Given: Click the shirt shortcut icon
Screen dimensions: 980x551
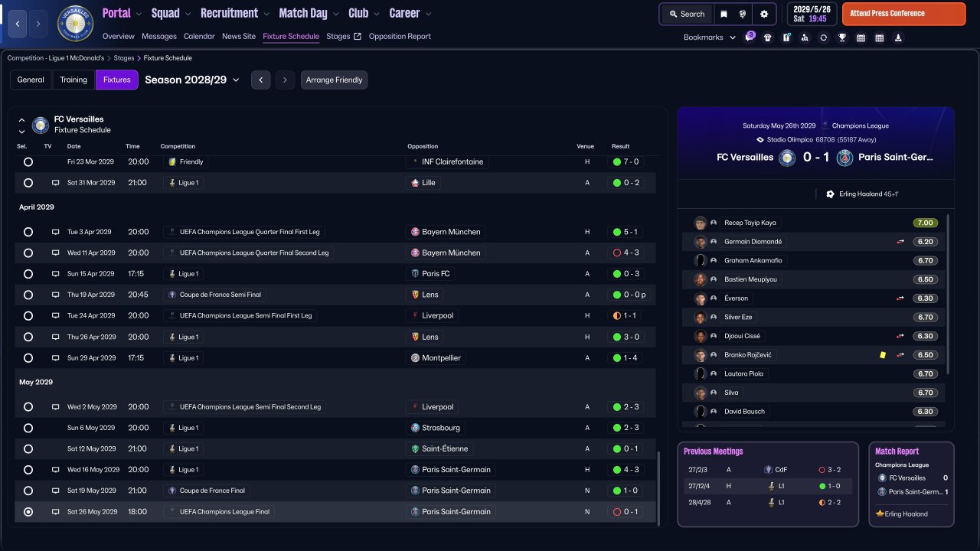Looking at the screenshot, I should (768, 37).
